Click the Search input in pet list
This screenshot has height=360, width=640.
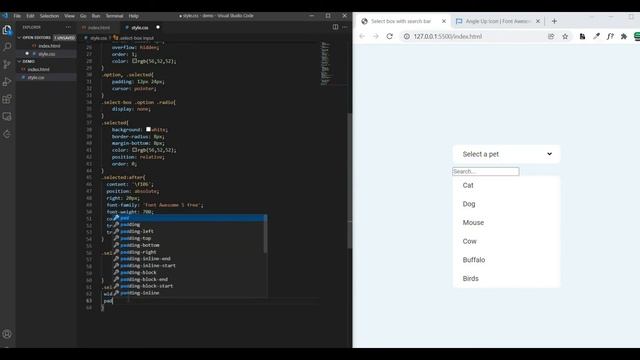pos(486,171)
